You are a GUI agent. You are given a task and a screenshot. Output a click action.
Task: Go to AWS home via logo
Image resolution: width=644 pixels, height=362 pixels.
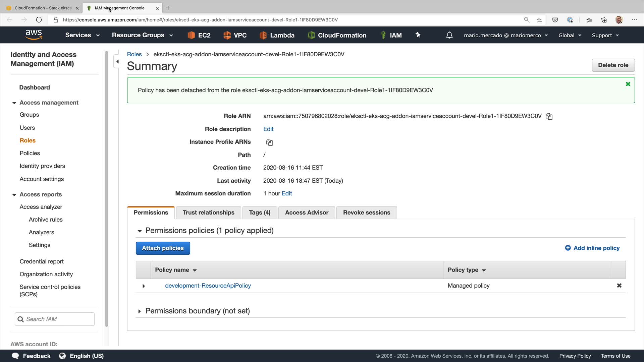click(34, 35)
